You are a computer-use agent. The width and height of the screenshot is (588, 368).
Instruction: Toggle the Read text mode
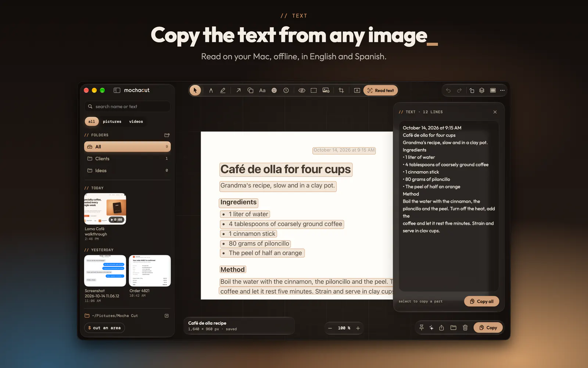coord(381,91)
